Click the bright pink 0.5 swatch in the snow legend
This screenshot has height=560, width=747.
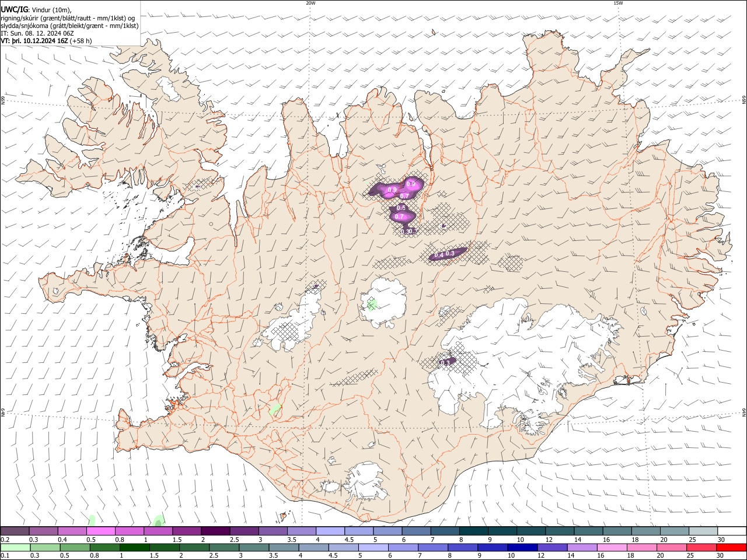coord(101,531)
